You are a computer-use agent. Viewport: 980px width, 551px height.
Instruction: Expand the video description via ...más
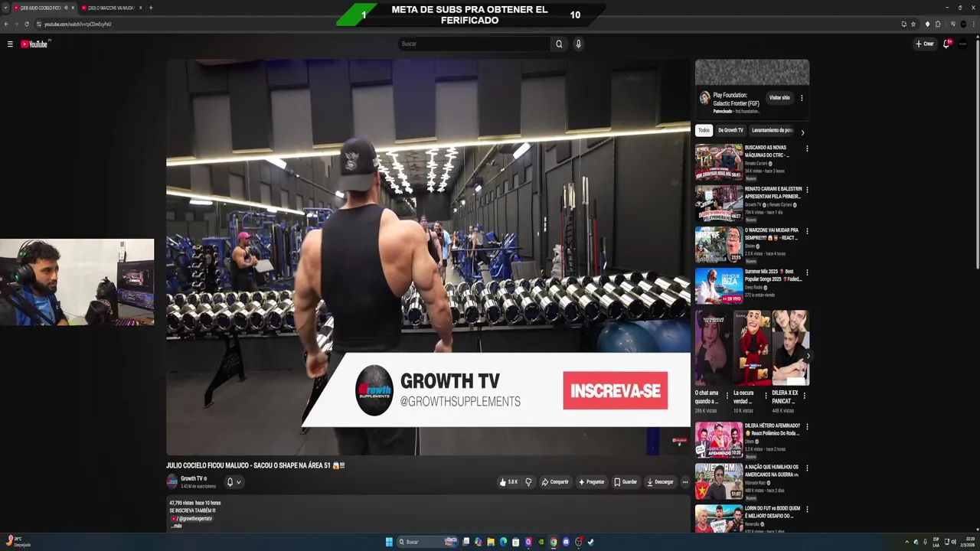pos(177,526)
